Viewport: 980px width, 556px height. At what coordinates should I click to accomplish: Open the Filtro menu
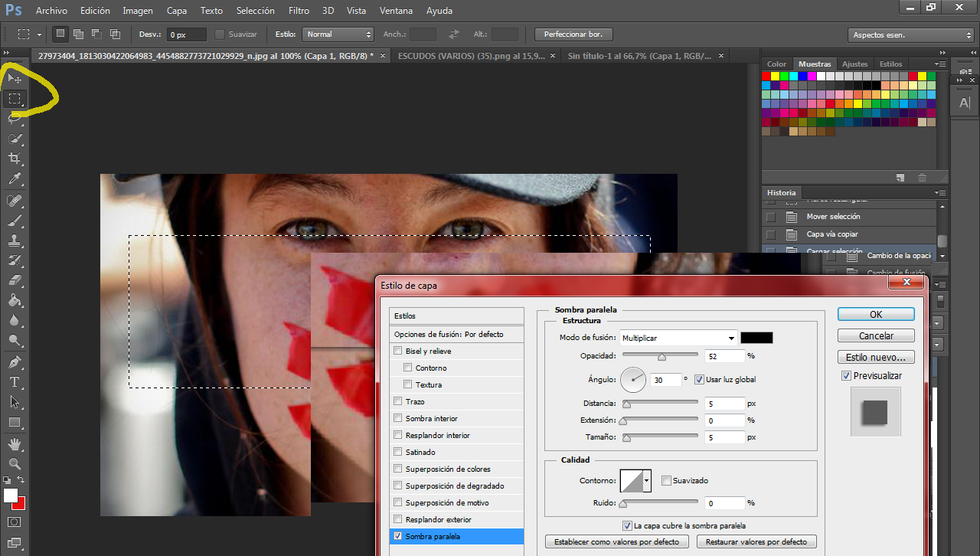[x=299, y=11]
